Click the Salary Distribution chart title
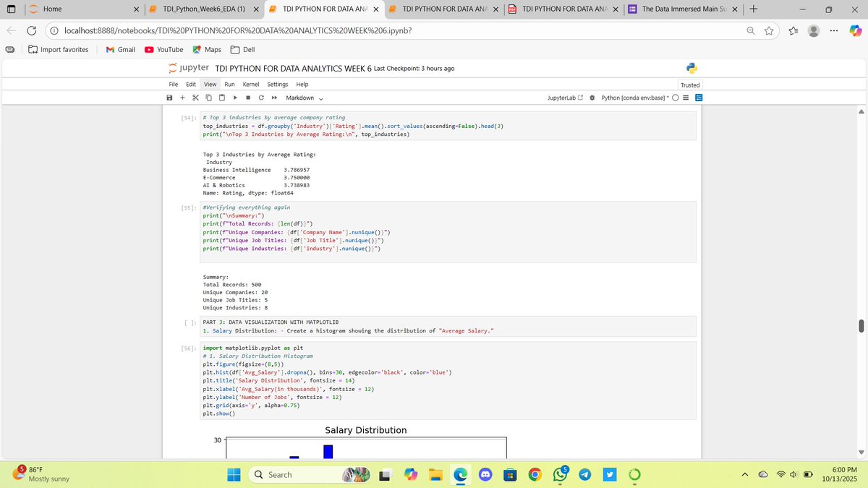Image resolution: width=868 pixels, height=488 pixels. click(x=365, y=430)
